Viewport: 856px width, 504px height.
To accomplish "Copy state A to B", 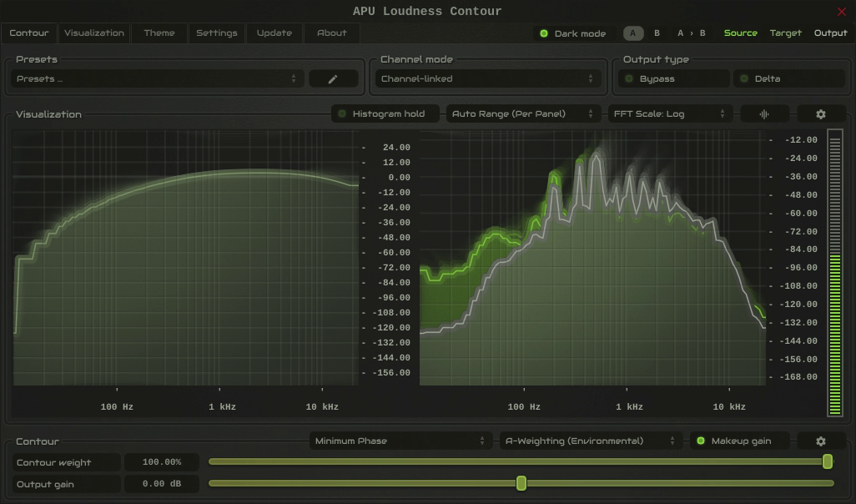I will pyautogui.click(x=691, y=33).
